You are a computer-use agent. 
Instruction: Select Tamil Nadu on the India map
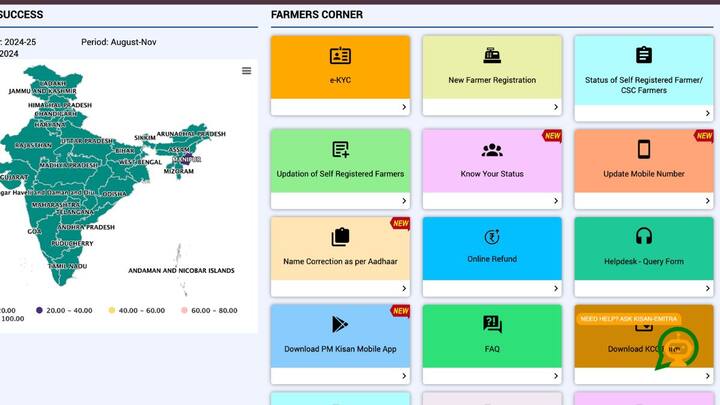[68, 266]
